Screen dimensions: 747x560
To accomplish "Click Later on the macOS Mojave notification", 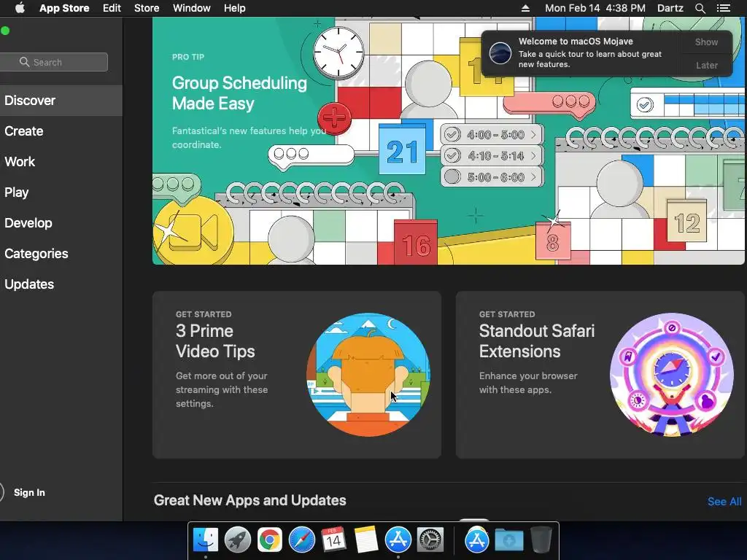I will 706,65.
